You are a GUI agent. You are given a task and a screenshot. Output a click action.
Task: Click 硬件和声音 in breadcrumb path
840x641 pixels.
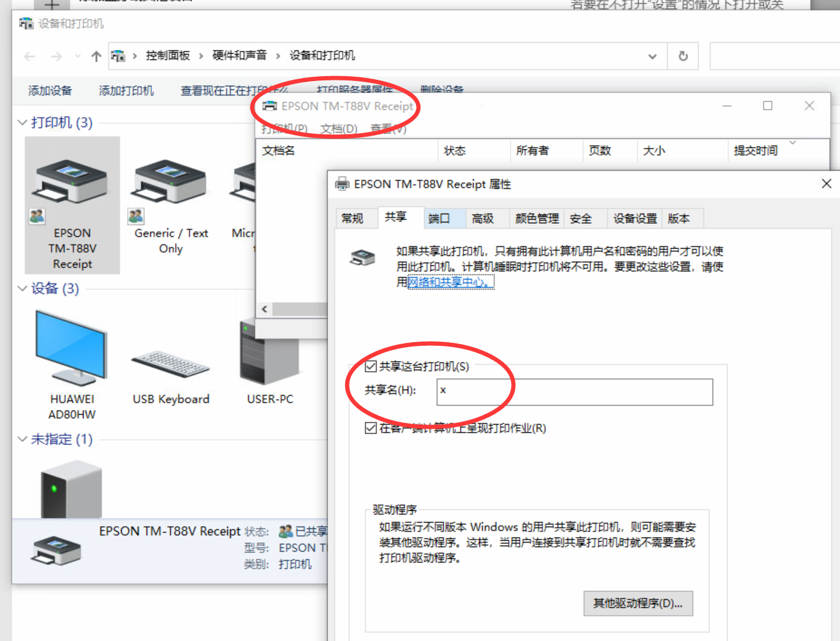[239, 56]
